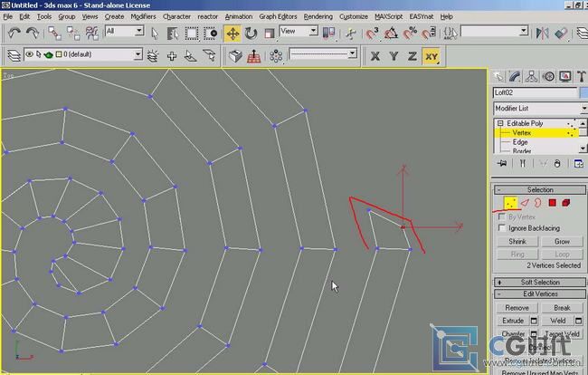Click the Named Selection Sets icon
The height and width of the screenshot is (375, 588).
[x=450, y=34]
